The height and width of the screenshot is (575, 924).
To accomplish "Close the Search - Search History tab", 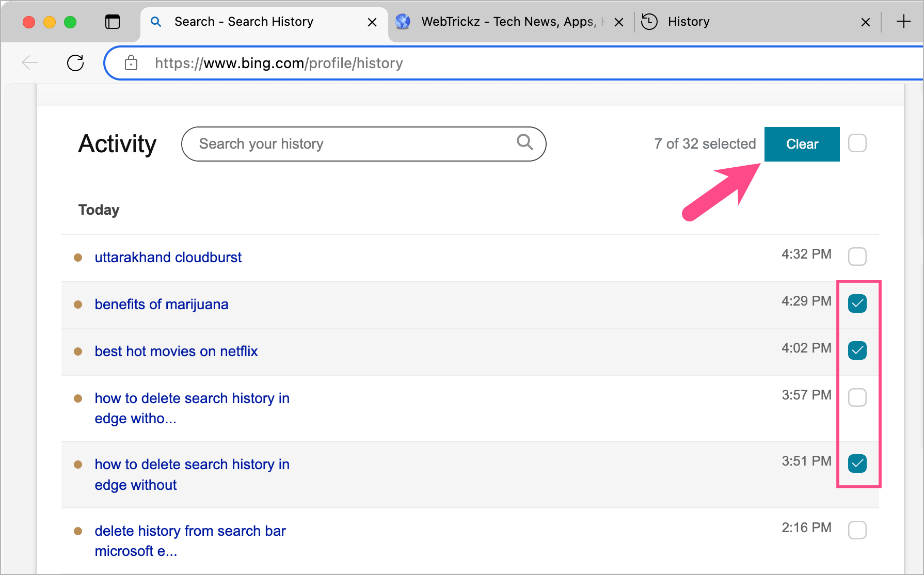I will pos(372,22).
